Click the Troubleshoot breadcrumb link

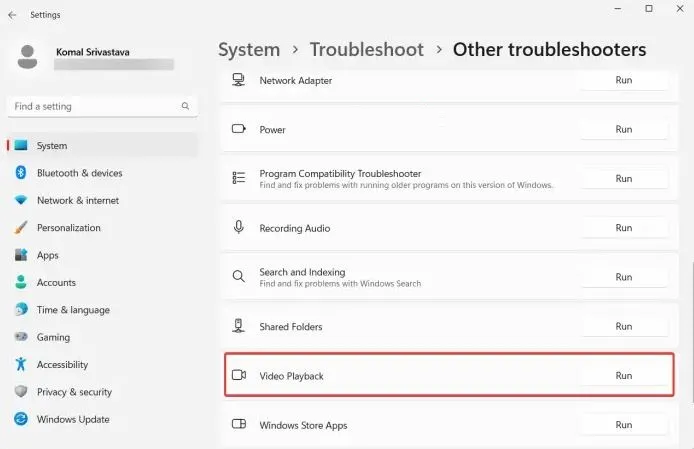point(366,50)
